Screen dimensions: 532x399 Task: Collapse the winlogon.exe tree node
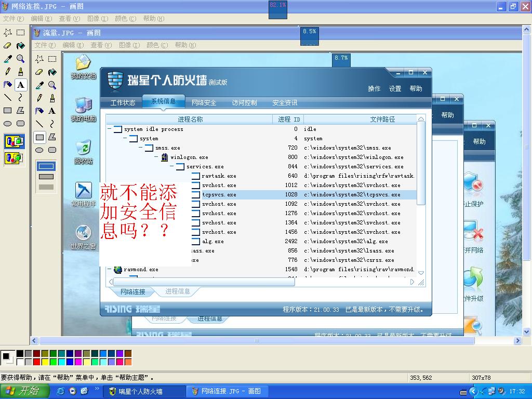(x=156, y=157)
